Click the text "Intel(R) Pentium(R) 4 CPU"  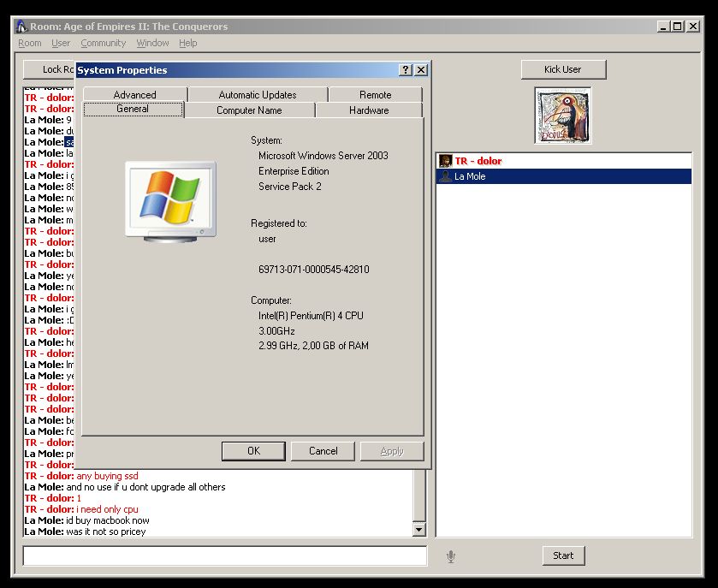tap(311, 316)
